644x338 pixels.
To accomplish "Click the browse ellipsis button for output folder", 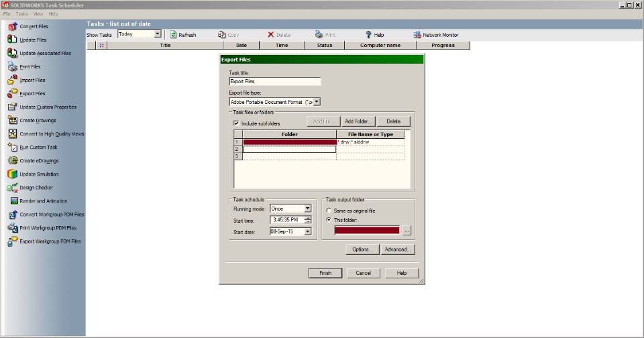I will coord(407,231).
